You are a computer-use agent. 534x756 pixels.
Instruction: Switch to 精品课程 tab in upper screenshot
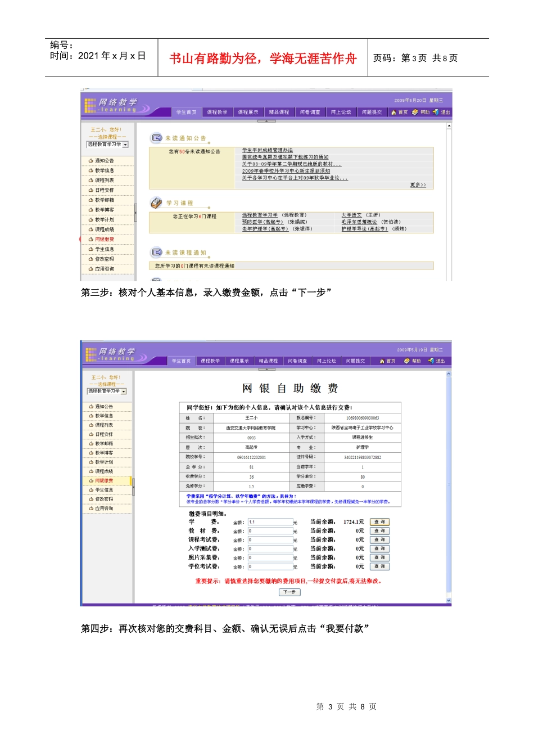[x=279, y=112]
